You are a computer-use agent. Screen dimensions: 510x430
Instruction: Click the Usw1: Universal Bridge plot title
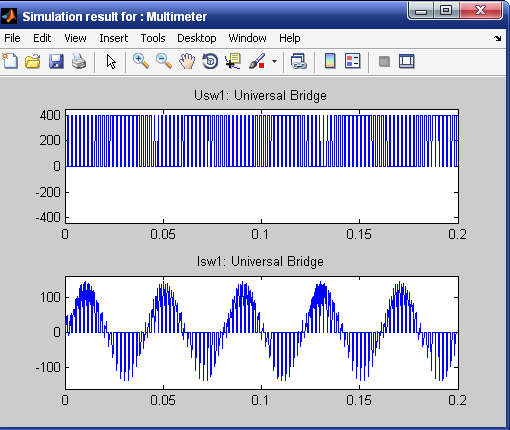260,96
